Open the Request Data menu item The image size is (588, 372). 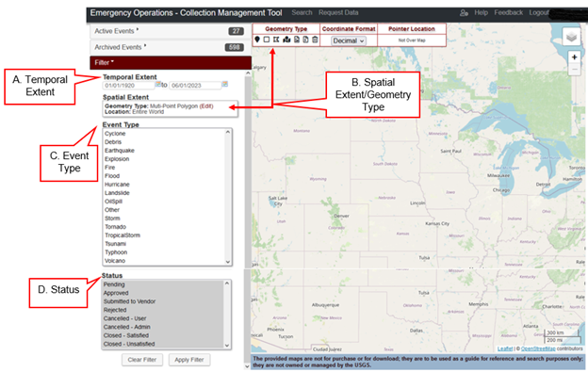tap(338, 13)
